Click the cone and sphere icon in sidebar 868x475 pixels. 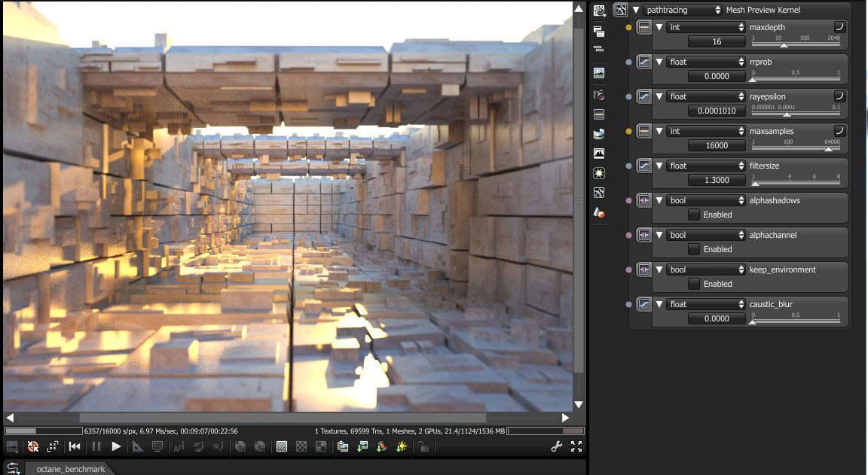point(599,213)
